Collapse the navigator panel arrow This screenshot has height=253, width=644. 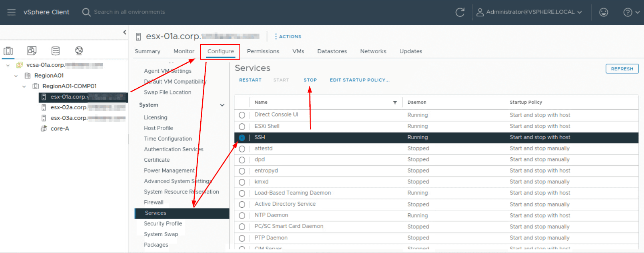(125, 32)
